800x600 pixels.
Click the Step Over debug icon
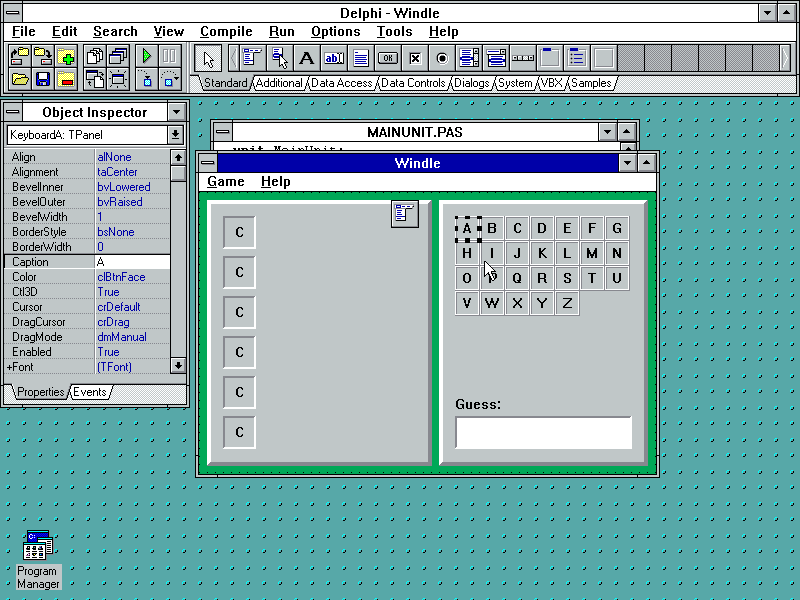170,80
